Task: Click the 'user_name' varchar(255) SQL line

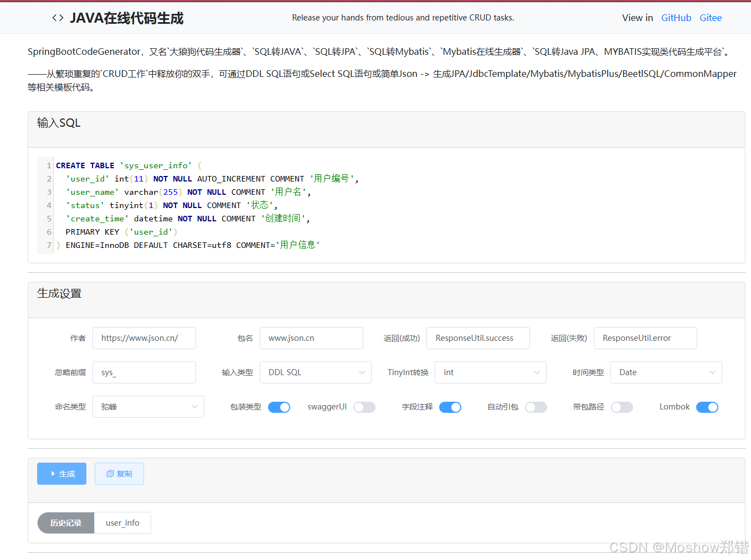Action: pos(188,192)
